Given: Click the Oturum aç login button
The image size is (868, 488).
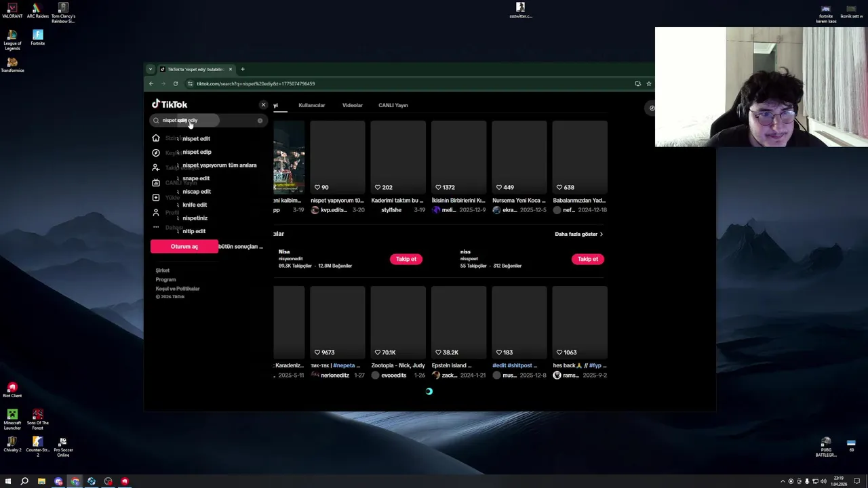Looking at the screenshot, I should [x=184, y=247].
